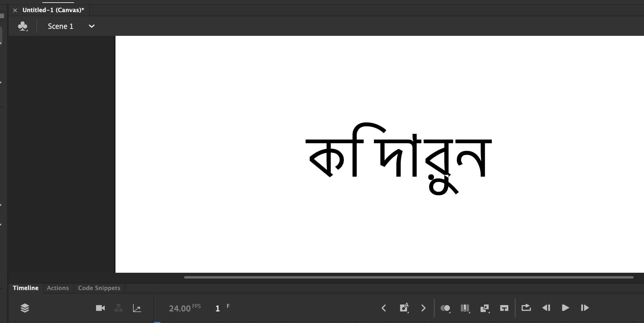The height and width of the screenshot is (323, 644).
Task: Toggle Loop playback mode
Action: coord(527,308)
